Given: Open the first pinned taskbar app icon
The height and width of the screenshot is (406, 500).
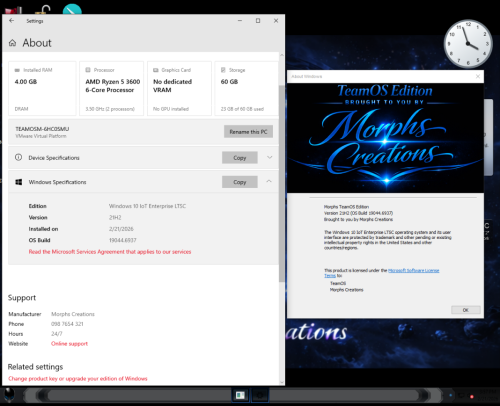Looking at the screenshot, I should pos(240,395).
